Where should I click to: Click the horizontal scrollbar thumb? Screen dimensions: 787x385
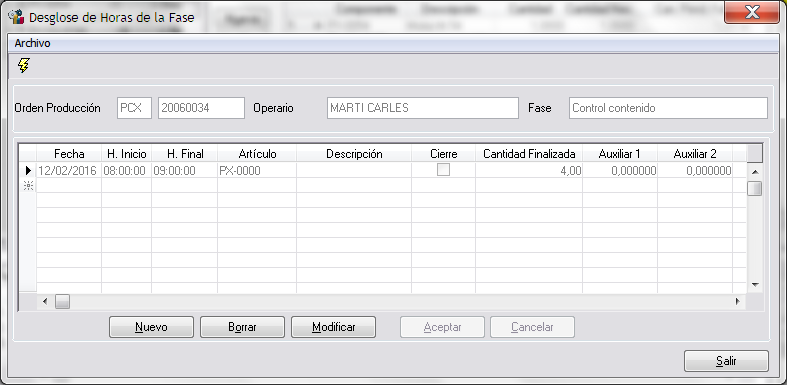tap(62, 301)
